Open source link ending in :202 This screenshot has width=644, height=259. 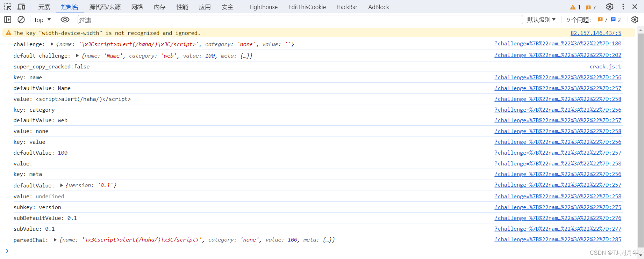[x=558, y=55]
